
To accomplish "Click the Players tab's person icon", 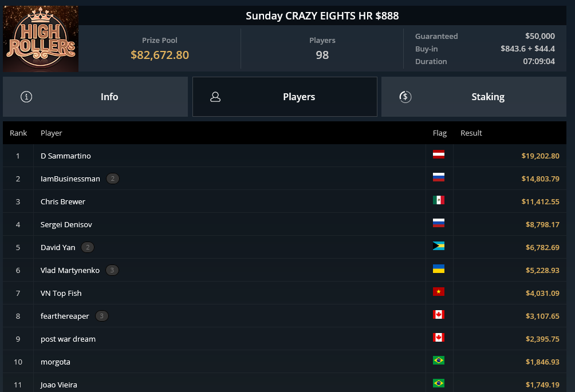I will point(215,97).
